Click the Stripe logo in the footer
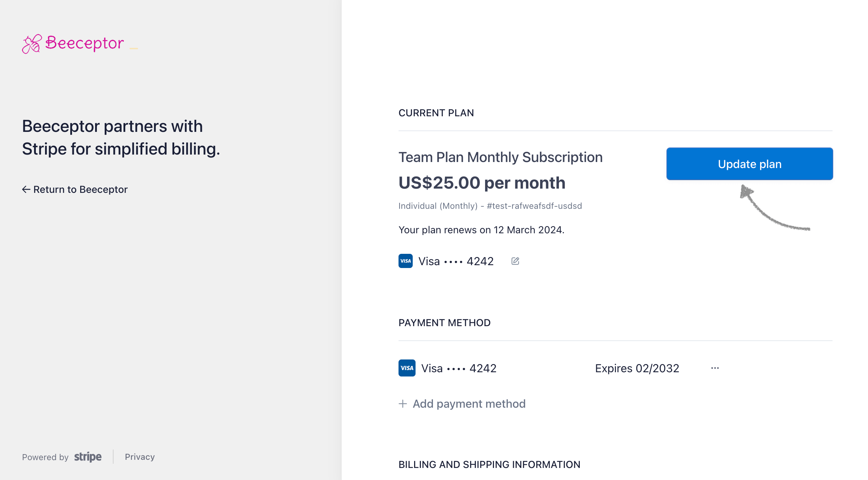The height and width of the screenshot is (480, 868). (x=88, y=457)
